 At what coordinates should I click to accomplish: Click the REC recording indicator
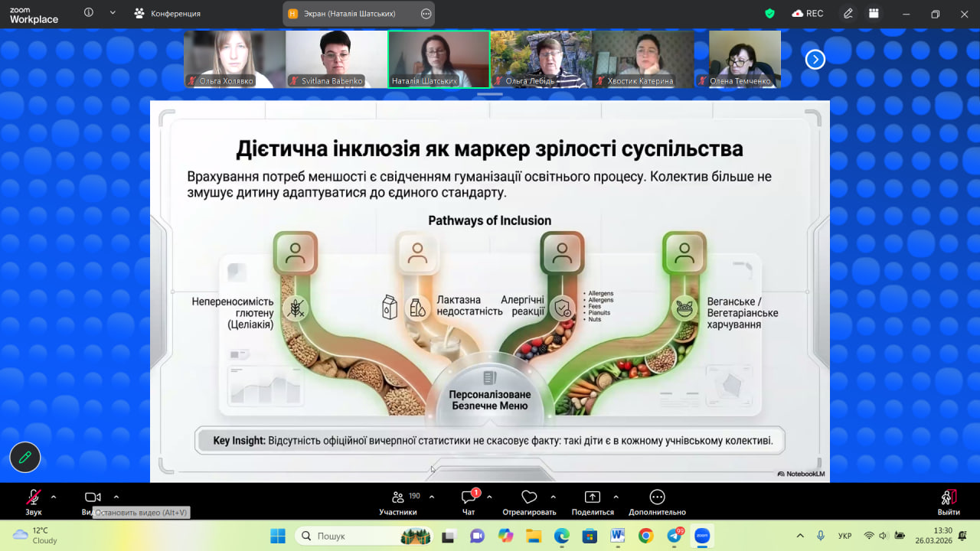click(x=808, y=13)
